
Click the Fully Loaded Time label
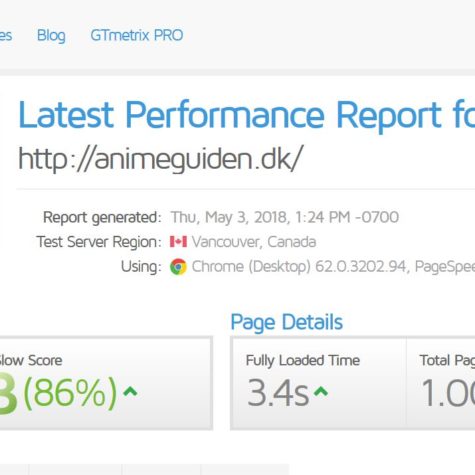click(303, 360)
